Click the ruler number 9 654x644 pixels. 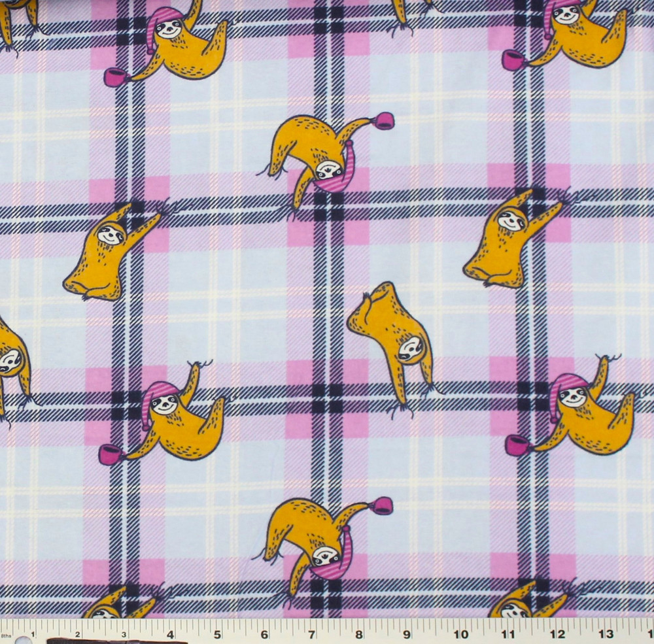(x=407, y=635)
